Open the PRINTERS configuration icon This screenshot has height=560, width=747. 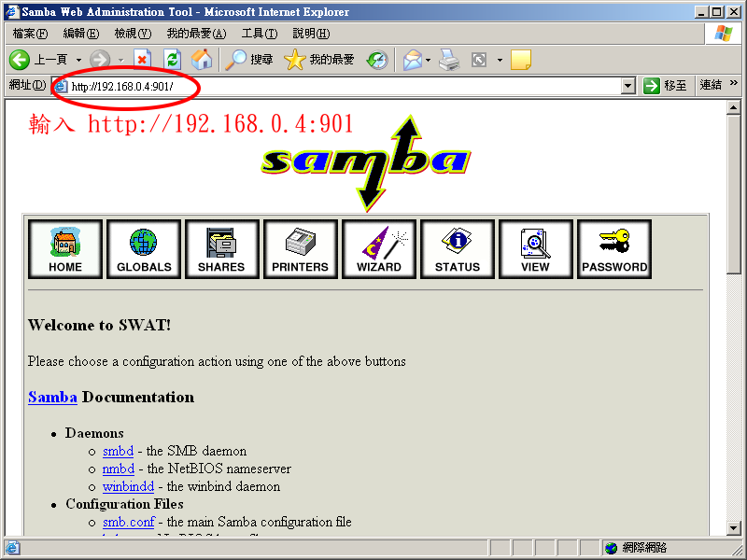[300, 249]
